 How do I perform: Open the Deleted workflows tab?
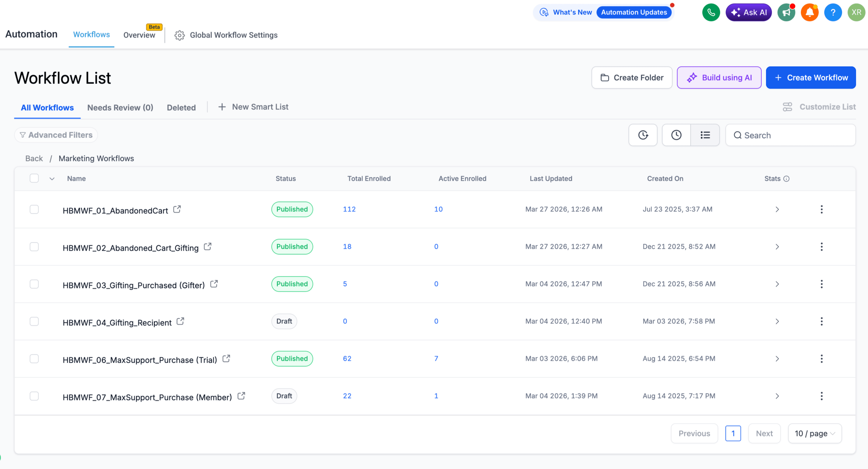181,108
